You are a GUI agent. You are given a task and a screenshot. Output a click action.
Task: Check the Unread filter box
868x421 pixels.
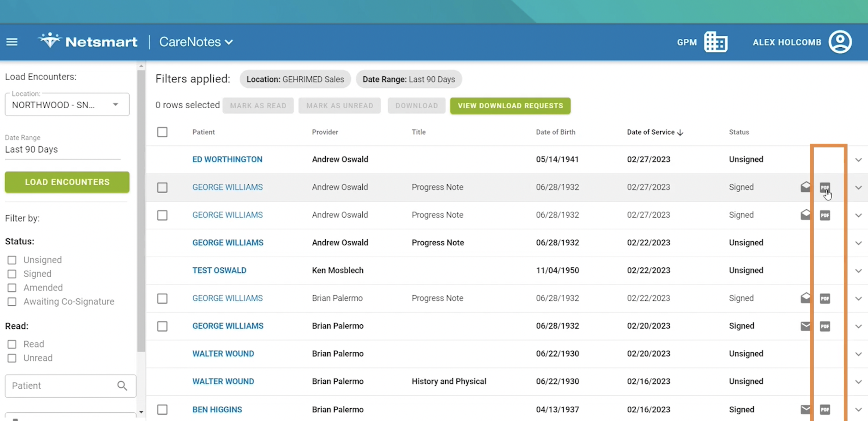coord(12,358)
